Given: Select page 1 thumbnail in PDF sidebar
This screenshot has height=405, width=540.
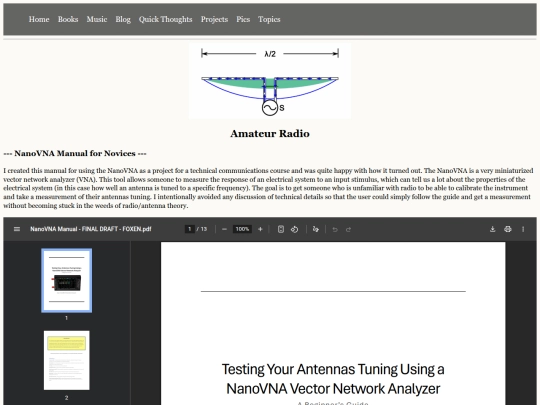Looking at the screenshot, I should click(x=66, y=280).
